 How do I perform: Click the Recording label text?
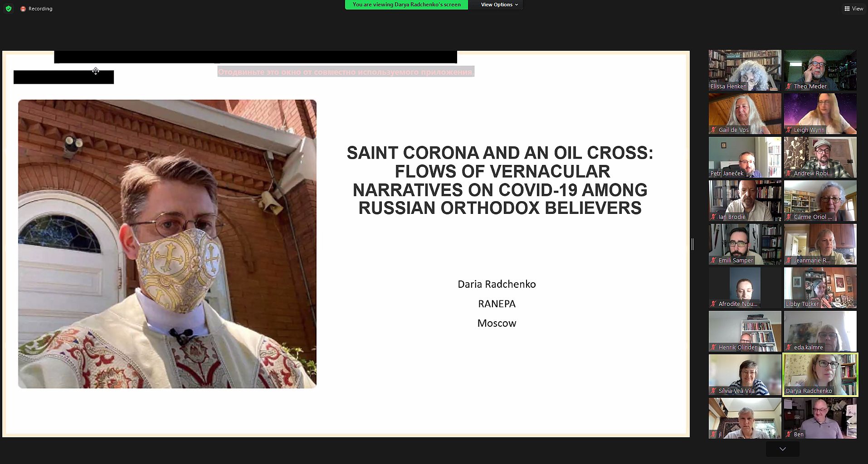(x=40, y=9)
